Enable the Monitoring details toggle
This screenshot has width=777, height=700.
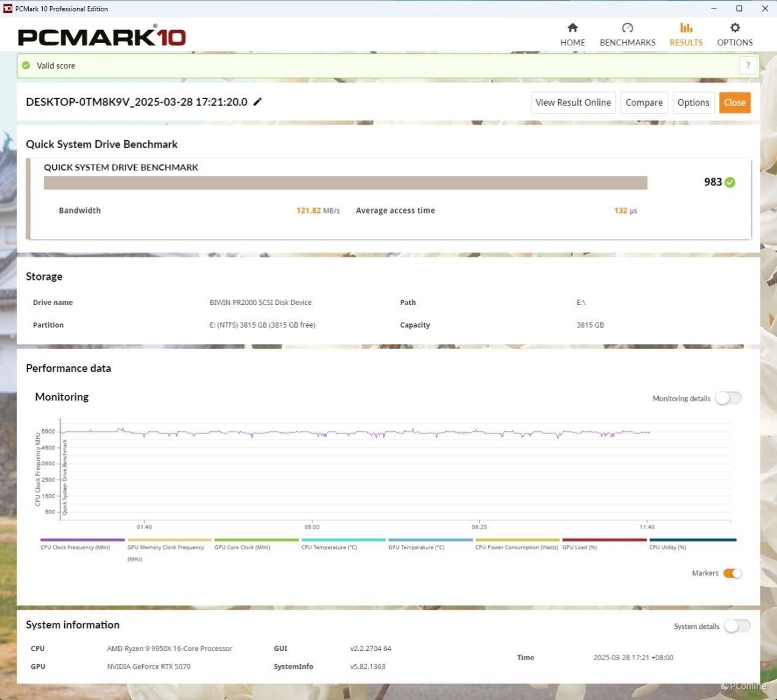click(728, 398)
